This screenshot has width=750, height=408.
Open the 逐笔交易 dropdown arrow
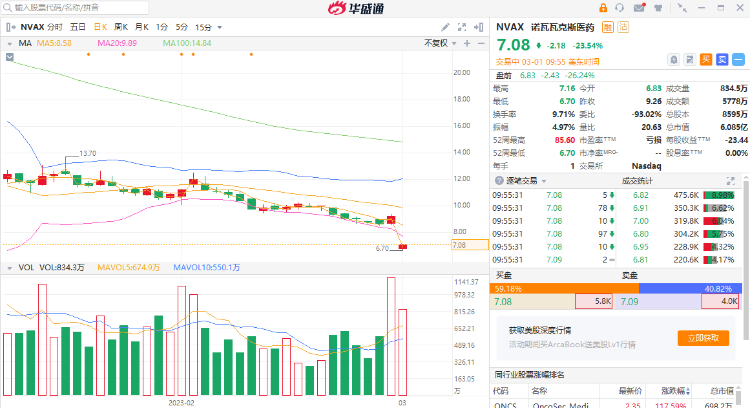(x=544, y=181)
